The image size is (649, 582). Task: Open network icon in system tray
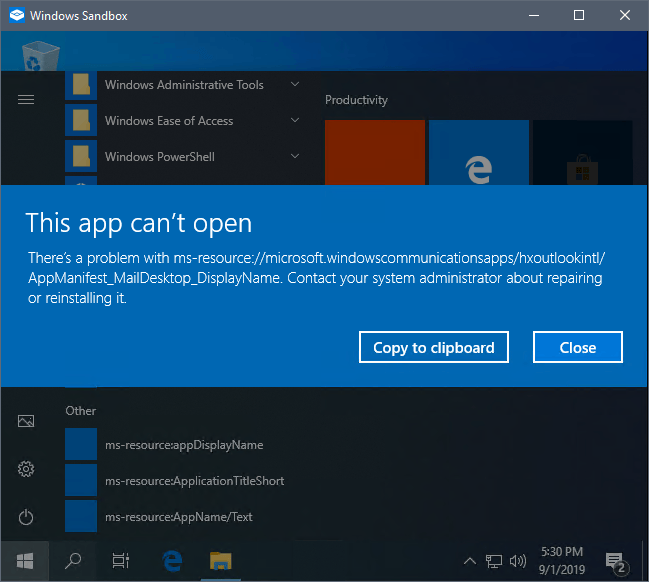(493, 561)
